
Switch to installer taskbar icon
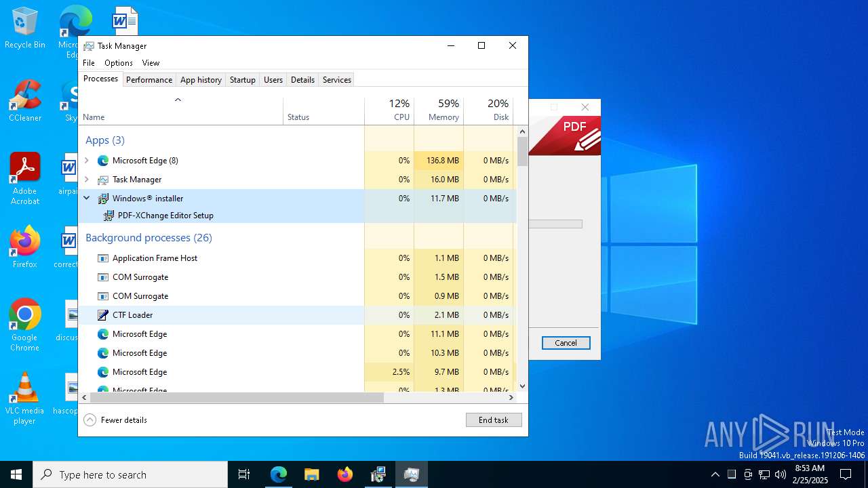point(378,474)
